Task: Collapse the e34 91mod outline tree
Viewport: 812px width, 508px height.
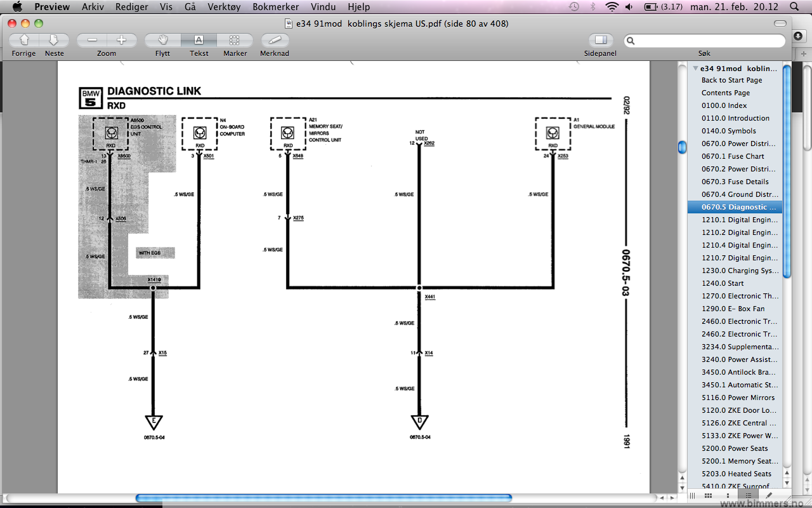Action: click(x=696, y=69)
